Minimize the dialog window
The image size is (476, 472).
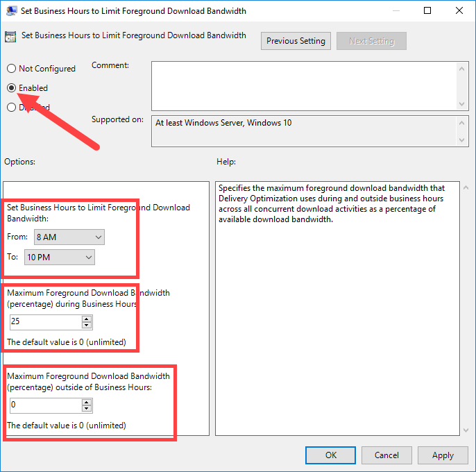click(x=396, y=10)
